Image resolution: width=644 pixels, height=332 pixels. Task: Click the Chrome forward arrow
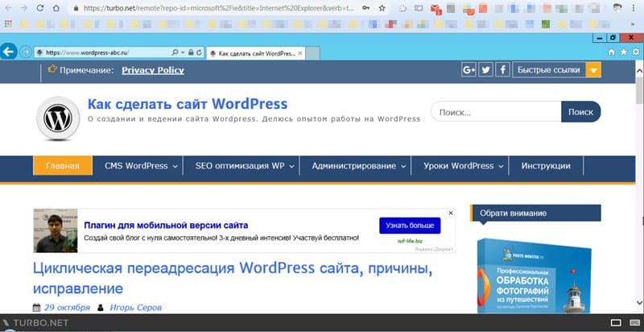click(24, 8)
